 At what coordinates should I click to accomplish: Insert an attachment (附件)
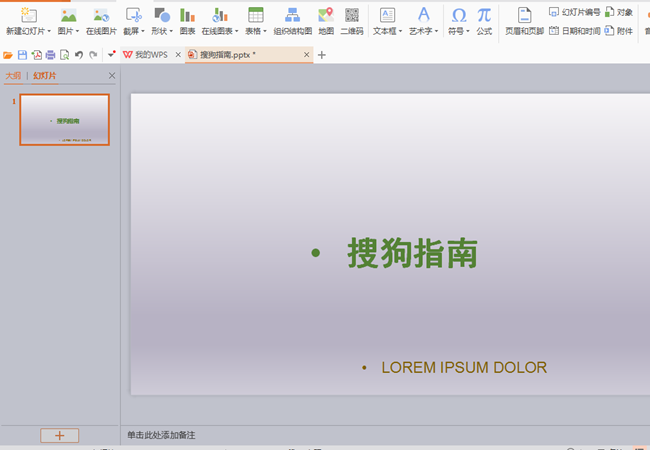pos(619,31)
